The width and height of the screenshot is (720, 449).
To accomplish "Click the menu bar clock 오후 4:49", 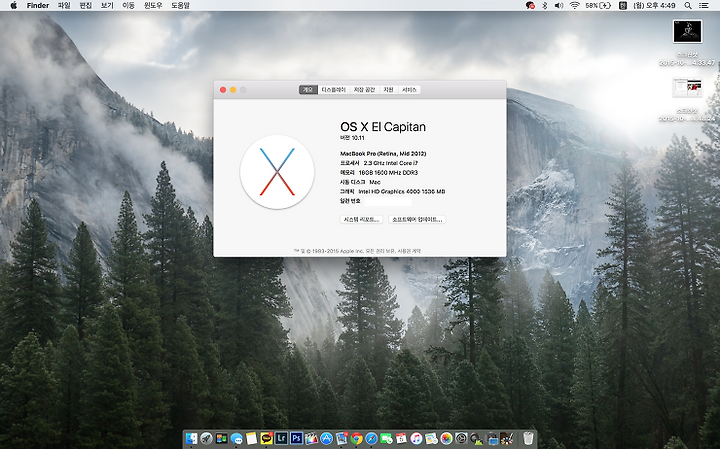I will (654, 6).
